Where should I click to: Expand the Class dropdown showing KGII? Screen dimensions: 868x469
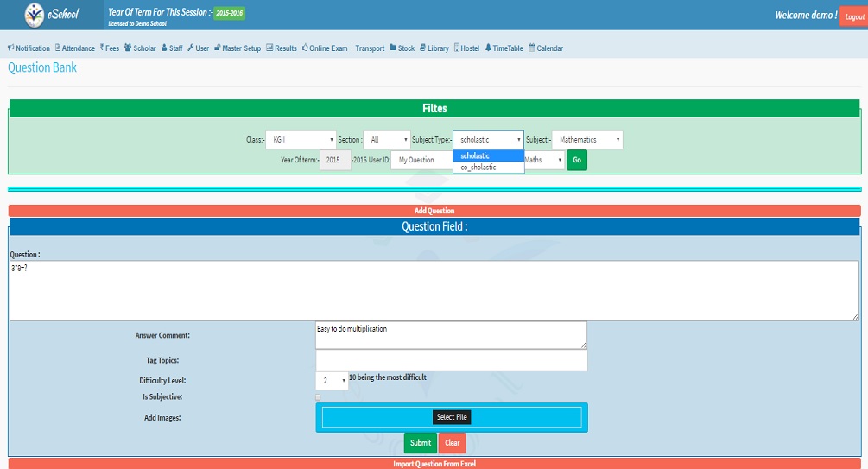pyautogui.click(x=301, y=140)
